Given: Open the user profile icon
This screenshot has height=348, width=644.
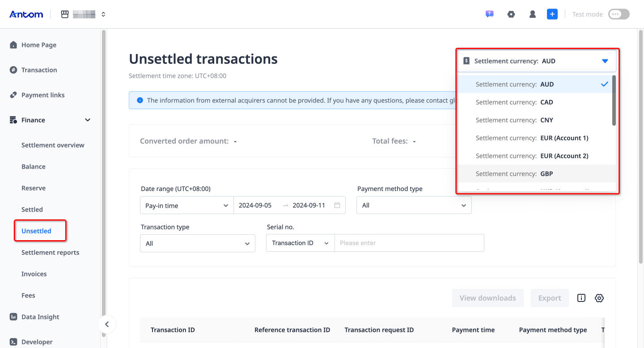Looking at the screenshot, I should [x=532, y=14].
